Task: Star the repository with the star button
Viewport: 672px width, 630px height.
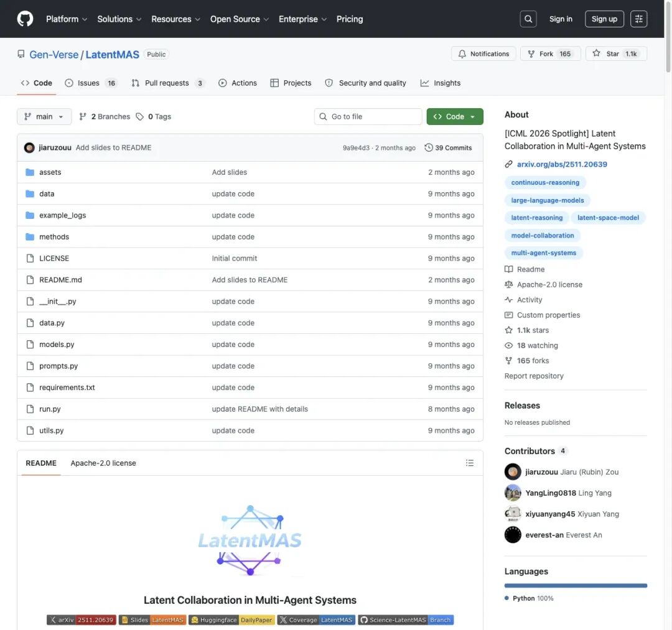Action: point(616,53)
